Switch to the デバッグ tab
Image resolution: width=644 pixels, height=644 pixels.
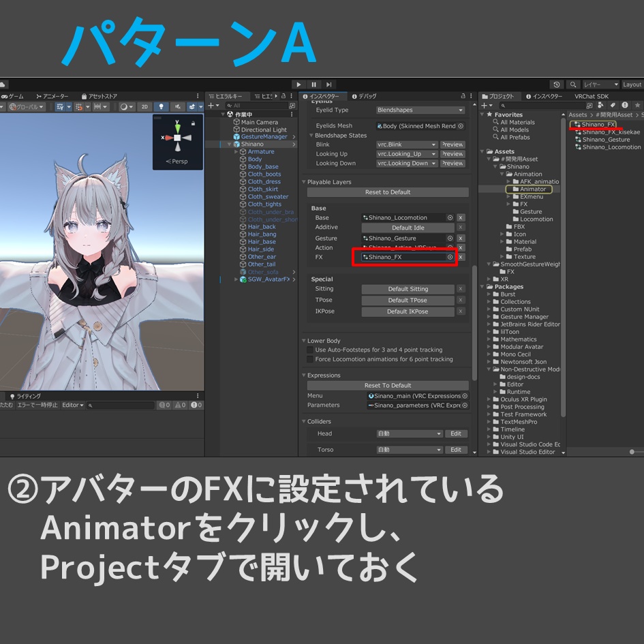[x=365, y=96]
